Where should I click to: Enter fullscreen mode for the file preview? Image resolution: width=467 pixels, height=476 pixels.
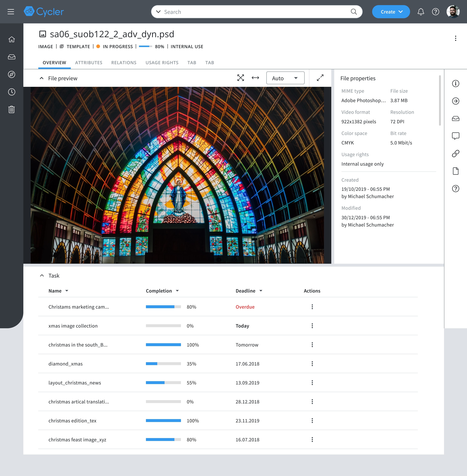(x=241, y=78)
